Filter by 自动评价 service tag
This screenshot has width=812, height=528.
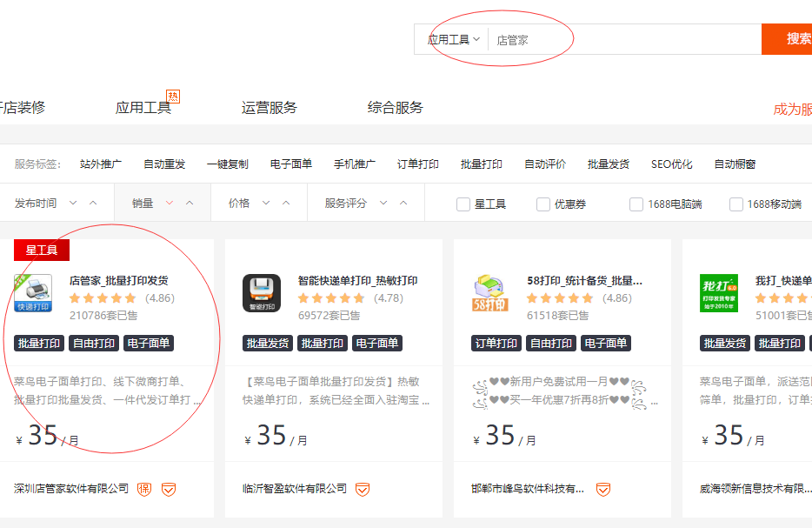click(x=545, y=164)
